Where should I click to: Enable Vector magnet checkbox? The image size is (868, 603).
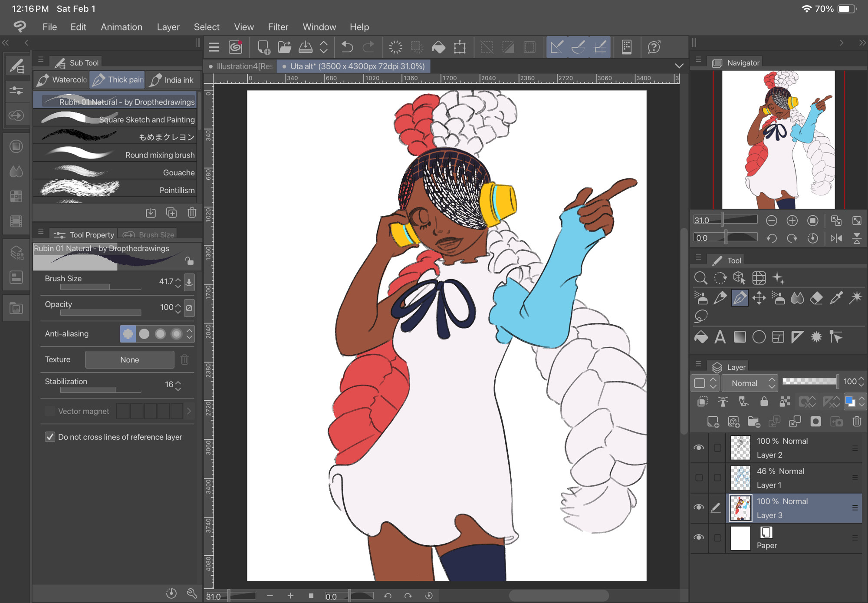[x=50, y=411]
